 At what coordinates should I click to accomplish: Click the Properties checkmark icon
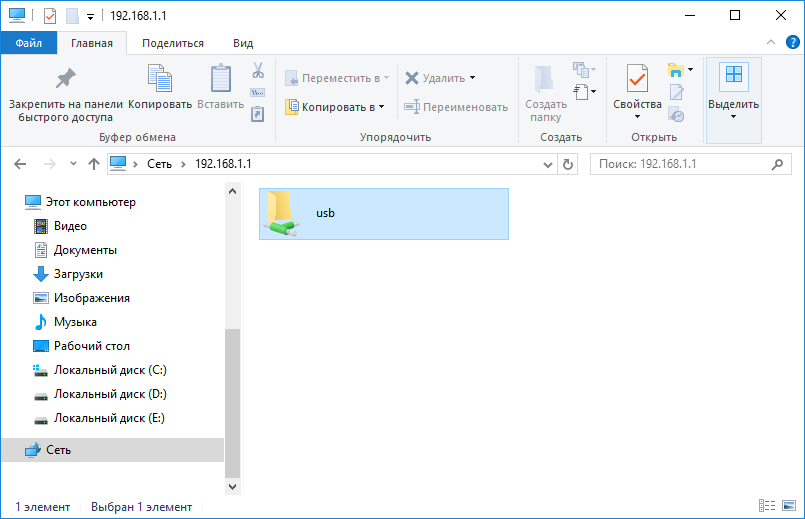coord(637,79)
